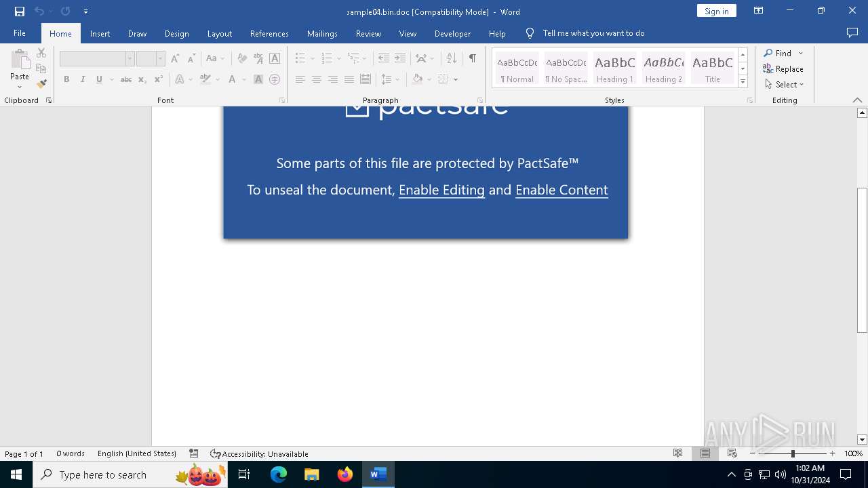The image size is (868, 488).
Task: Open the File menu
Action: coord(20,33)
